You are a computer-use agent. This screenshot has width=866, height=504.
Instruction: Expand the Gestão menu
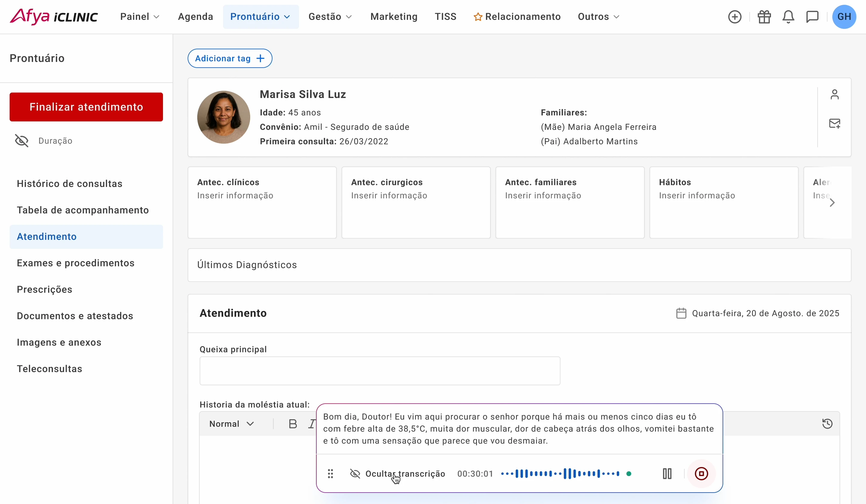pyautogui.click(x=330, y=17)
